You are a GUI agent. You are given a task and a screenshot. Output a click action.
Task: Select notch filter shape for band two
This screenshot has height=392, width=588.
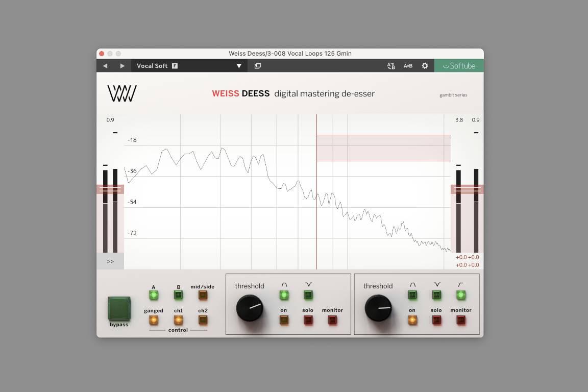coord(437,295)
